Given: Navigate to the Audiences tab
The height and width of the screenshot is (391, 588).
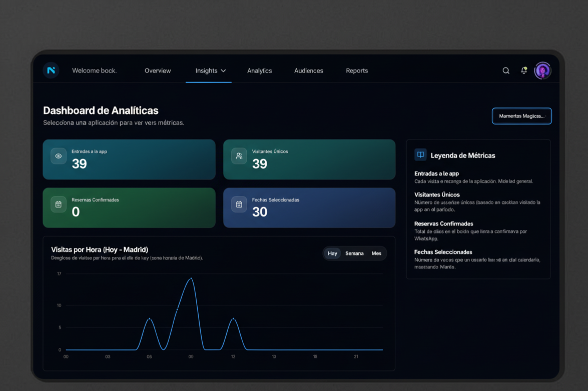Looking at the screenshot, I should (308, 70).
